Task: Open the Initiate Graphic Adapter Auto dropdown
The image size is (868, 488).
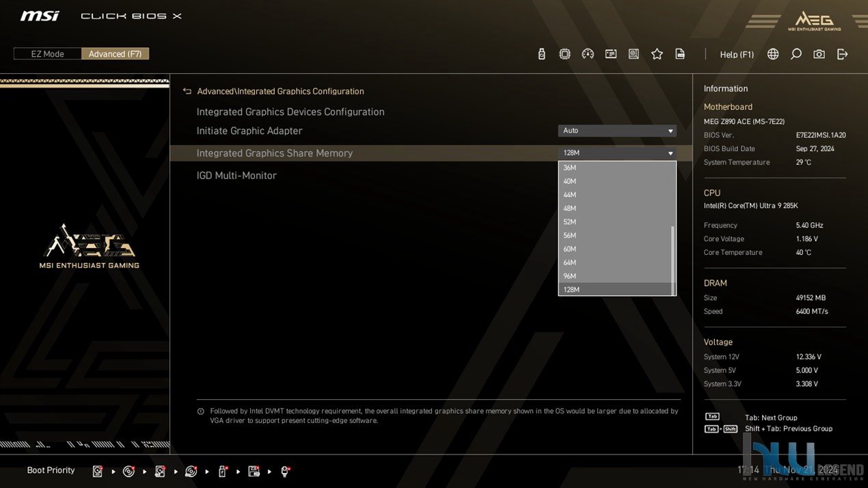Action: [x=617, y=131]
